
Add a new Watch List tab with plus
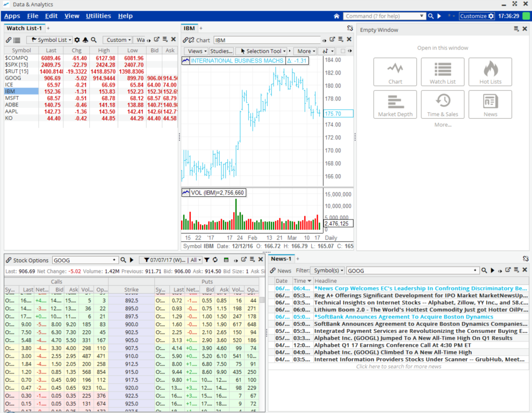pyautogui.click(x=48, y=28)
